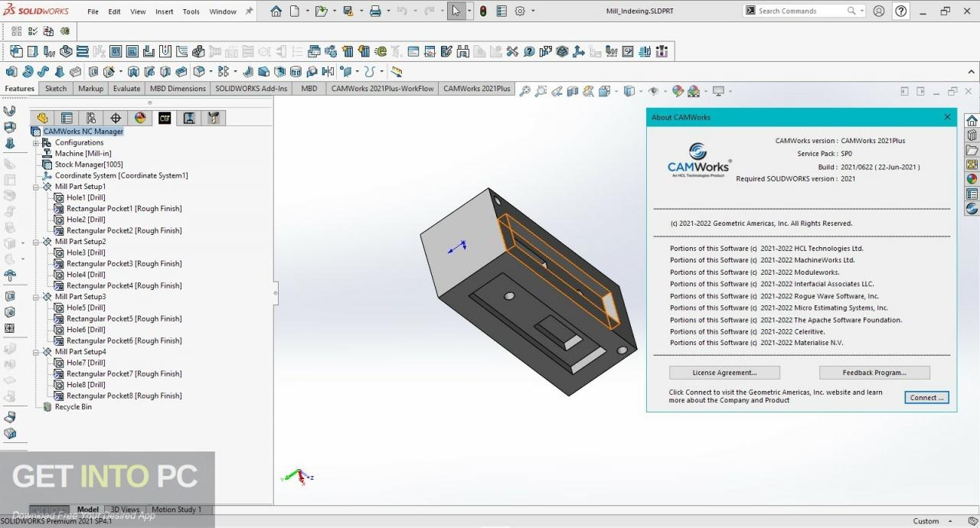The image size is (980, 528).
Task: Collapse the Mill Part Setup1 node
Action: [x=36, y=187]
